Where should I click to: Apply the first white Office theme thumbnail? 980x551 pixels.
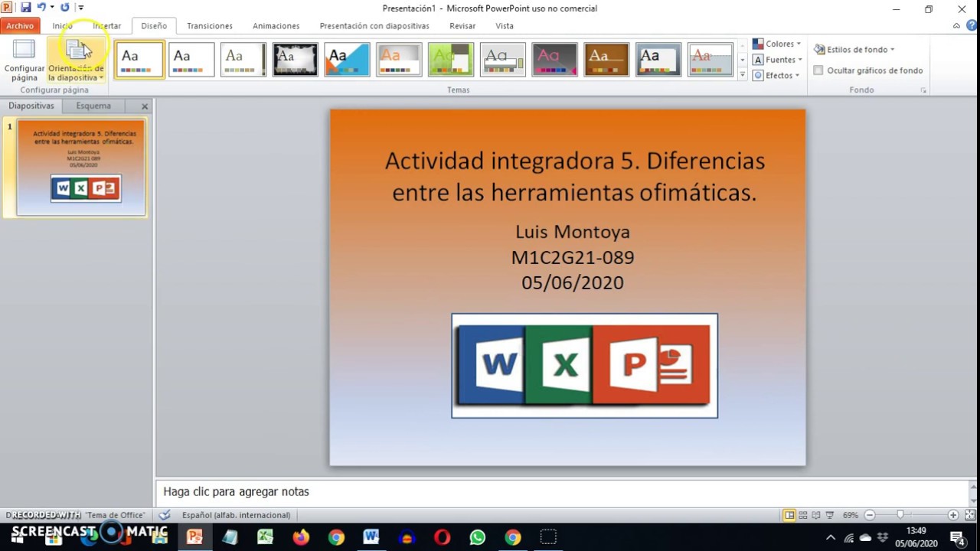(x=139, y=60)
